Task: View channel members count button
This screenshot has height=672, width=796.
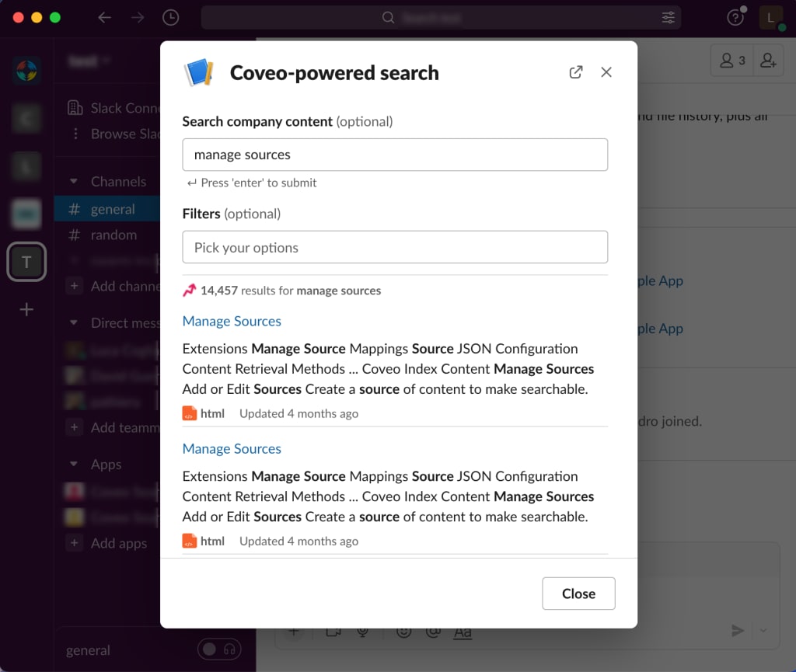Action: 732,61
